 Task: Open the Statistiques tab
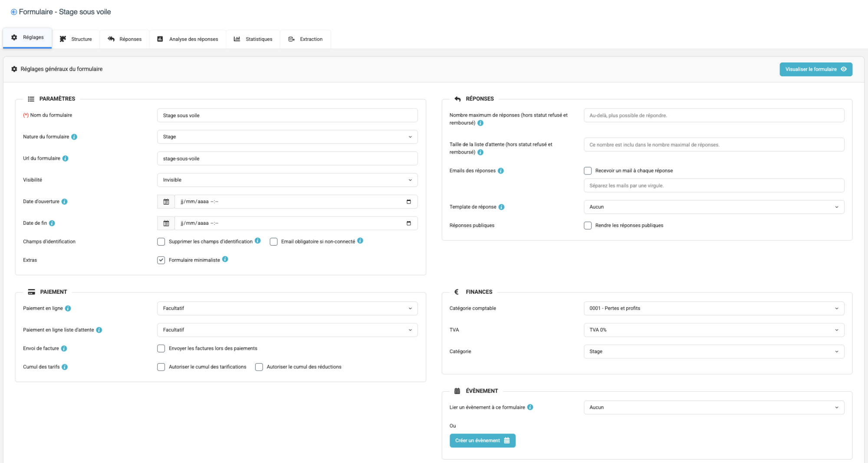[253, 39]
